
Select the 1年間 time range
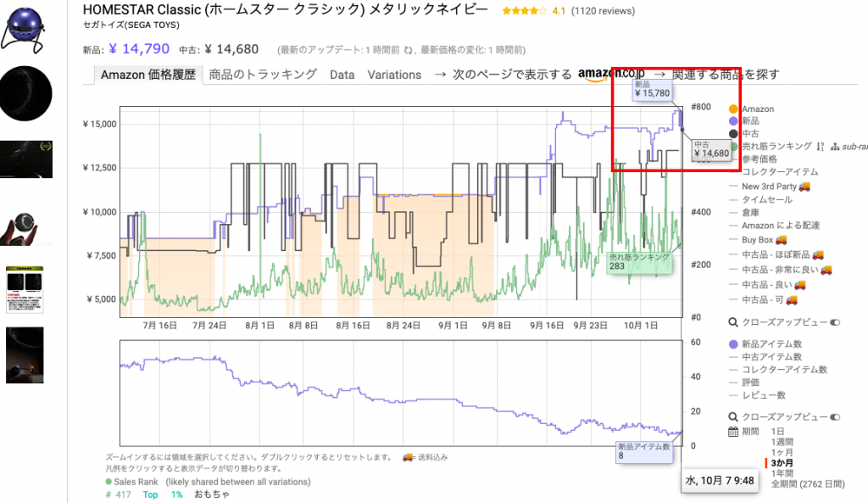[784, 473]
